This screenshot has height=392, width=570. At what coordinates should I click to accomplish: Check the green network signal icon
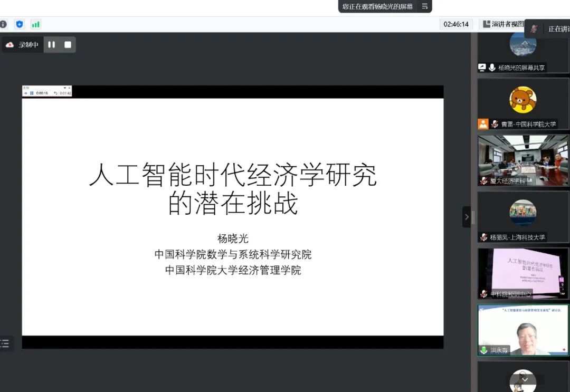[x=35, y=24]
